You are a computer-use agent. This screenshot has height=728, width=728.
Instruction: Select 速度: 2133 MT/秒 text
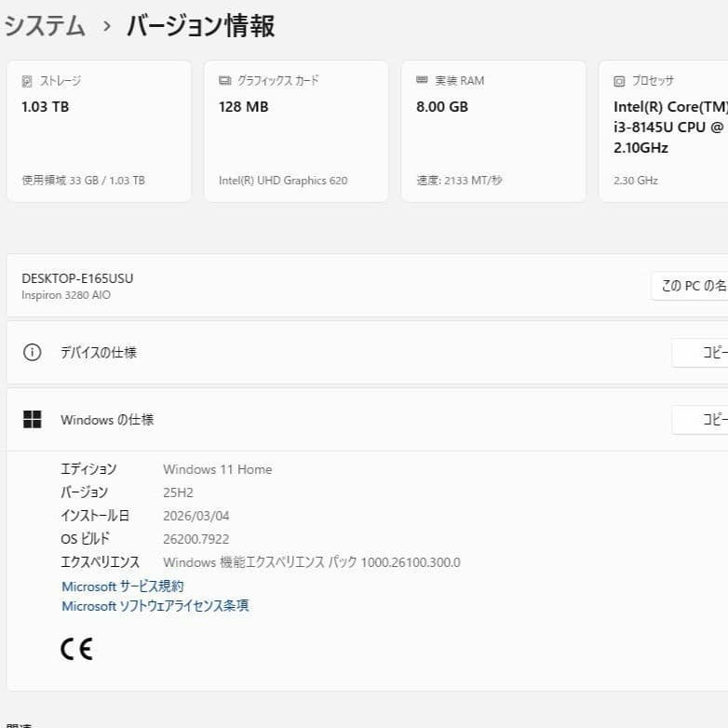459,181
